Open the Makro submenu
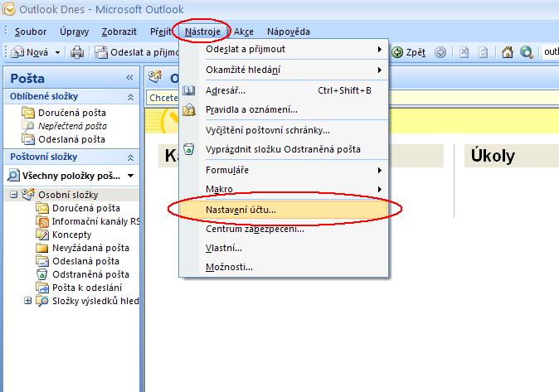The image size is (559, 392). pos(284,189)
